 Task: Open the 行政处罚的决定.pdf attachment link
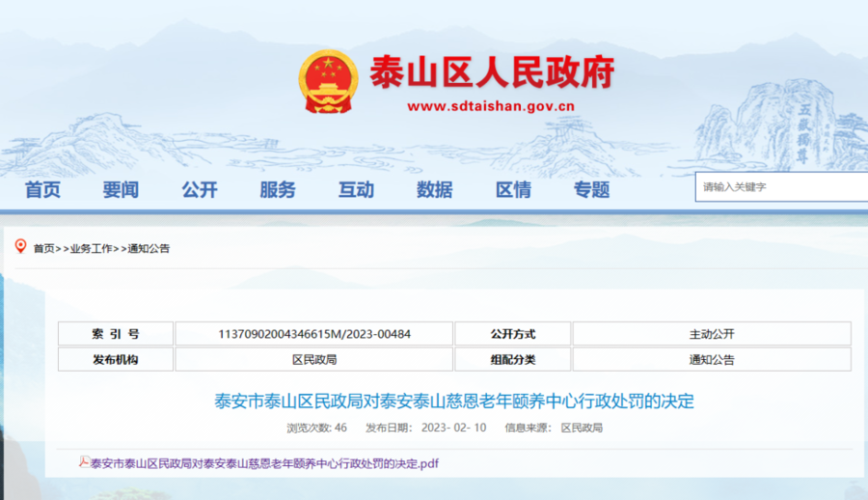(264, 463)
